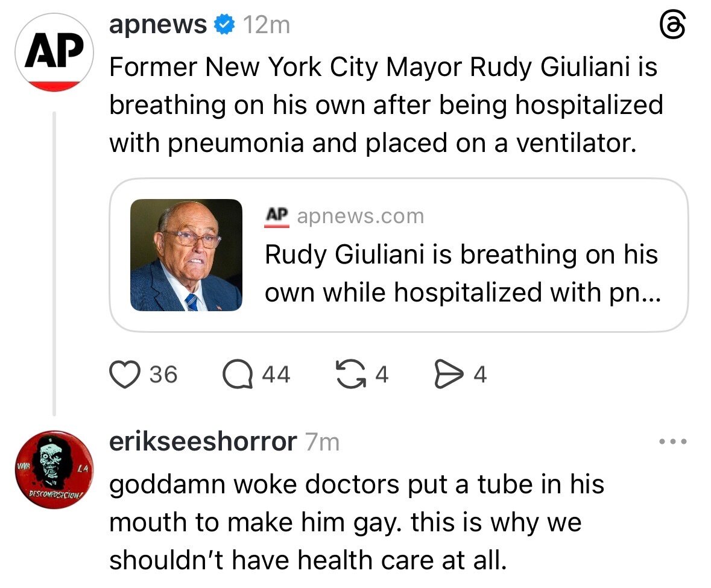Open the three-dot menu on erikseeshorror's reply
This screenshot has height=588, width=711.
(x=673, y=441)
